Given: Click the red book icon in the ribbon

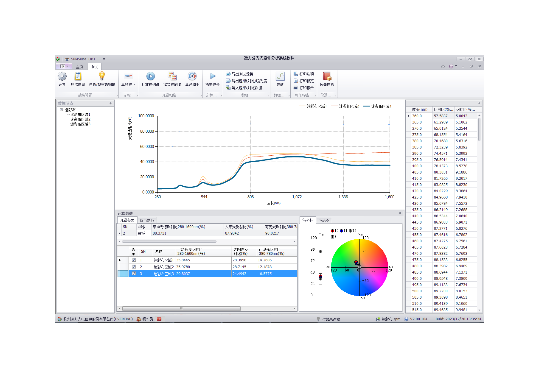Looking at the screenshot, I should [x=326, y=76].
